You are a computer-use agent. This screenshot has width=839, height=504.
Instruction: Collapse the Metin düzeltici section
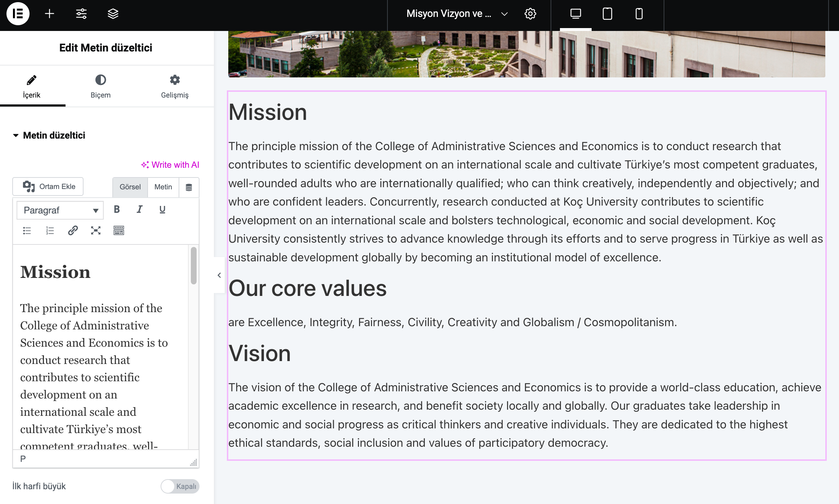tap(16, 135)
